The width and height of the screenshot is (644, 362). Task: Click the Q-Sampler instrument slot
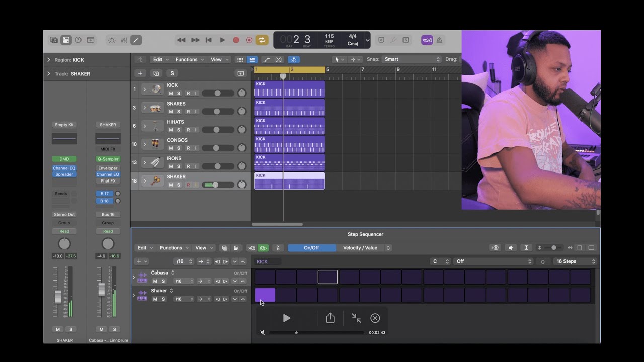[108, 159]
